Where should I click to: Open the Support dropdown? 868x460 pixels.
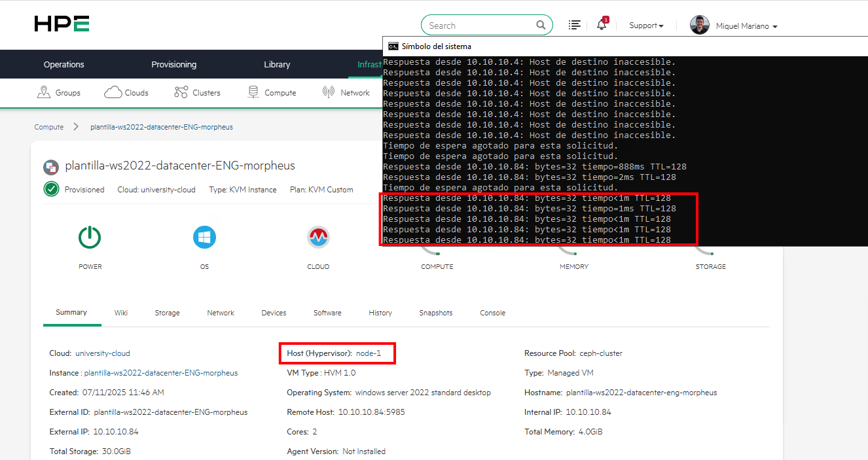645,25
